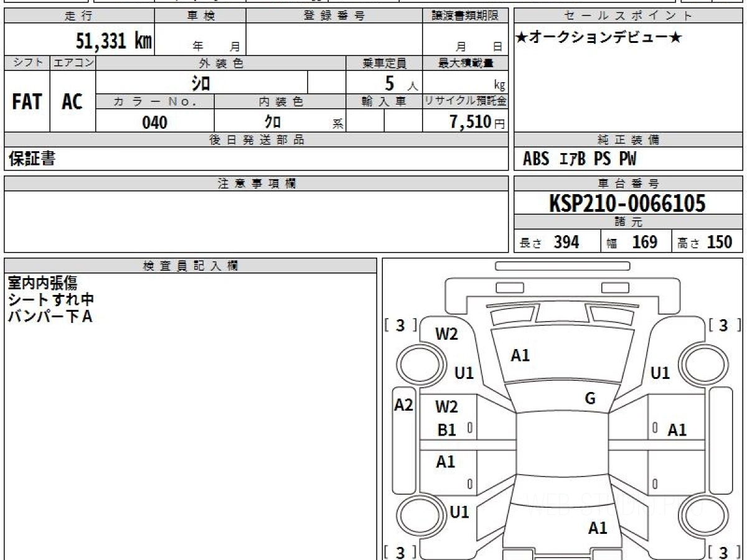The image size is (747, 560).
Task: Click the G mark on the windshield
Action: coord(590,399)
